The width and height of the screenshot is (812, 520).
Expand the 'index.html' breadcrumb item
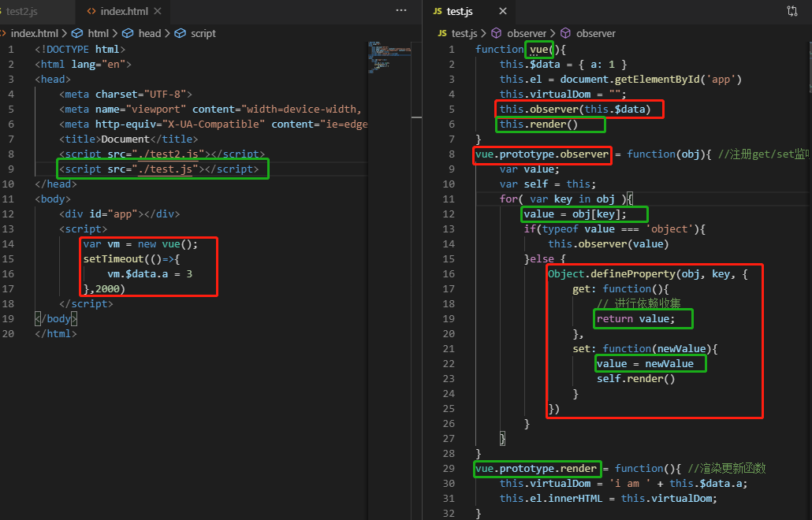tap(35, 33)
